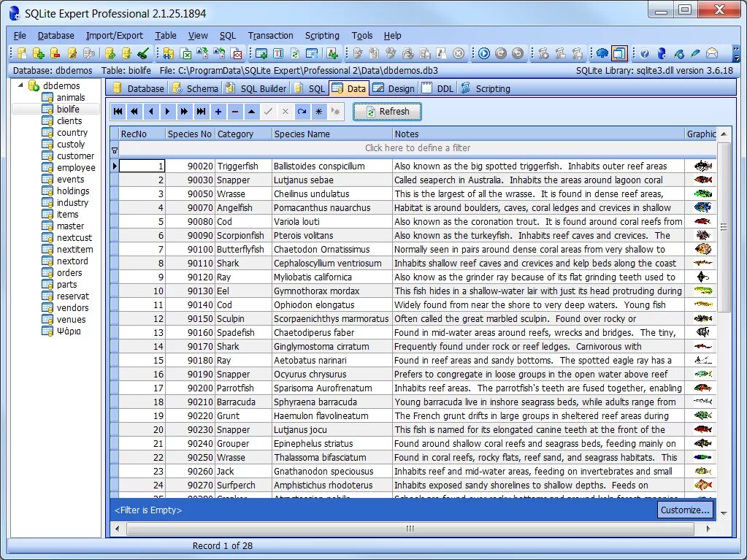Move to the previous record arrow
This screenshot has width=747, height=560.
[151, 112]
